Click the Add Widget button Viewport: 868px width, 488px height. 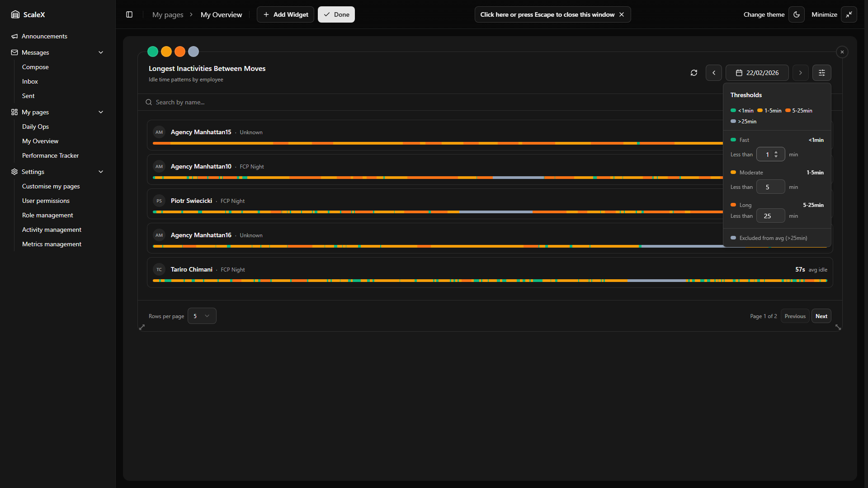(285, 14)
